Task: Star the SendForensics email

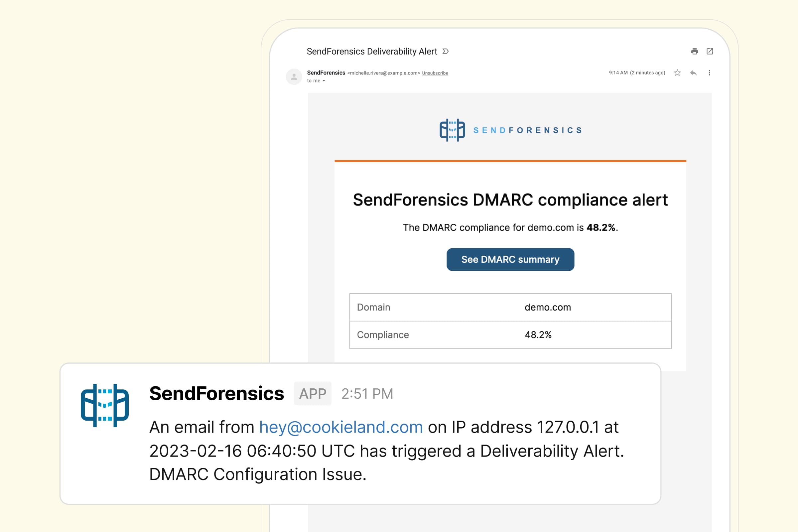Action: [677, 73]
